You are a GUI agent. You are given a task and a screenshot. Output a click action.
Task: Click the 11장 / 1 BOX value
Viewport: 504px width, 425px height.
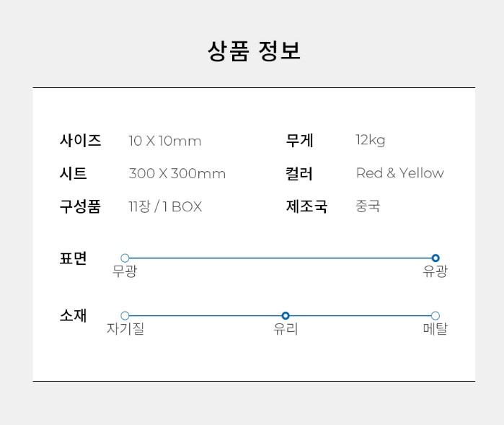(165, 207)
